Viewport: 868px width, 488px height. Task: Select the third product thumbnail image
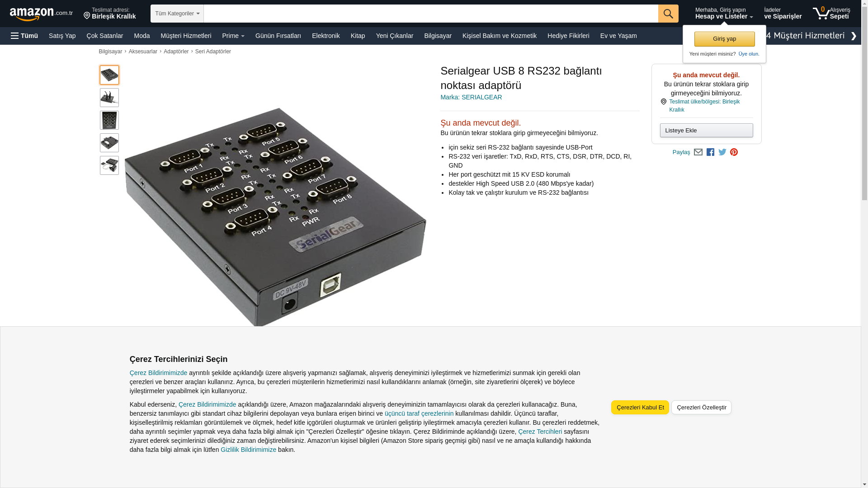coord(109,120)
